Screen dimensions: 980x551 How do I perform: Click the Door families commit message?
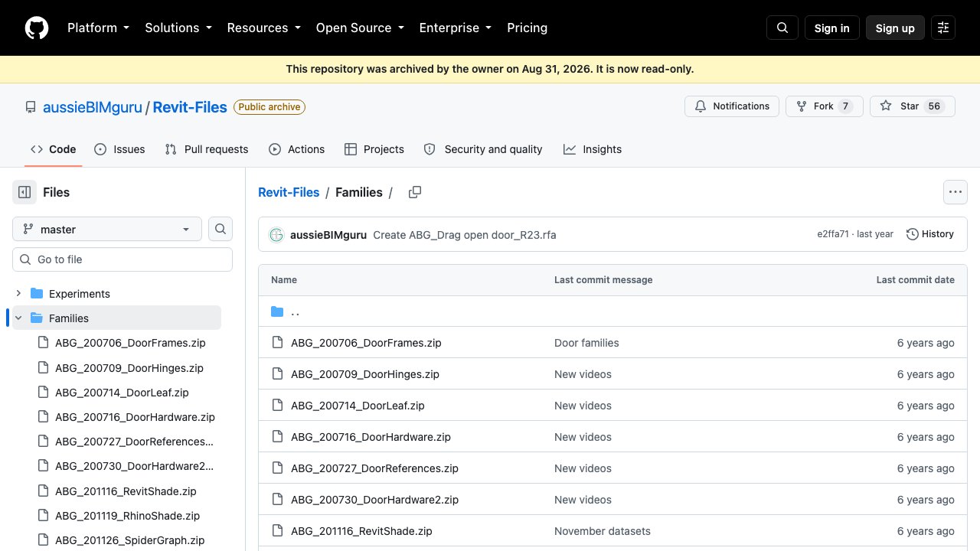point(586,343)
